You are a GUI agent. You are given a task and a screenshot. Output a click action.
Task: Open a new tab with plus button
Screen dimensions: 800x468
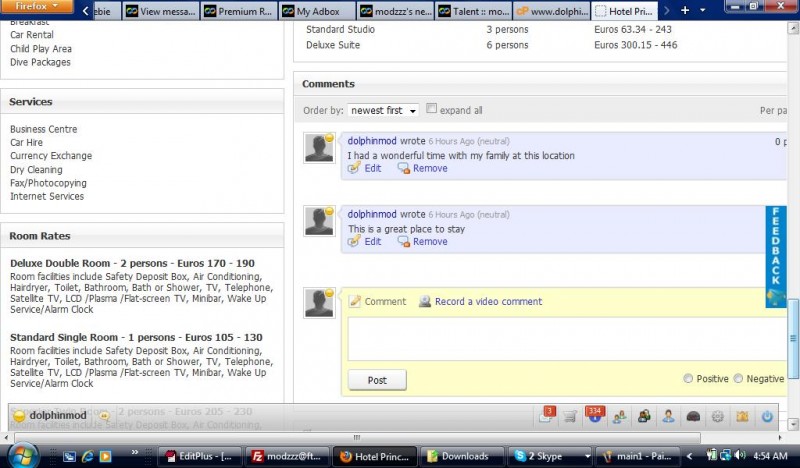pos(685,10)
